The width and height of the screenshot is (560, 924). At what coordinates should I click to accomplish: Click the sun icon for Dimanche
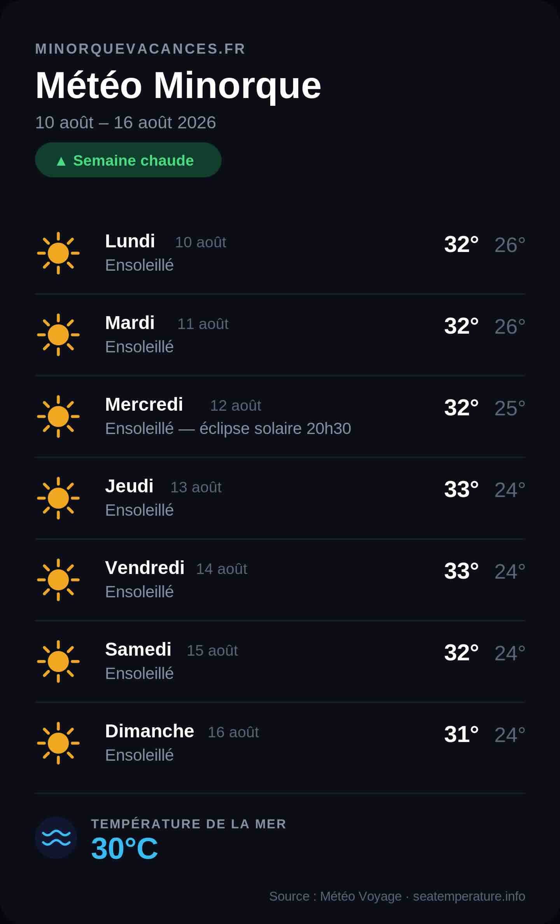click(58, 743)
